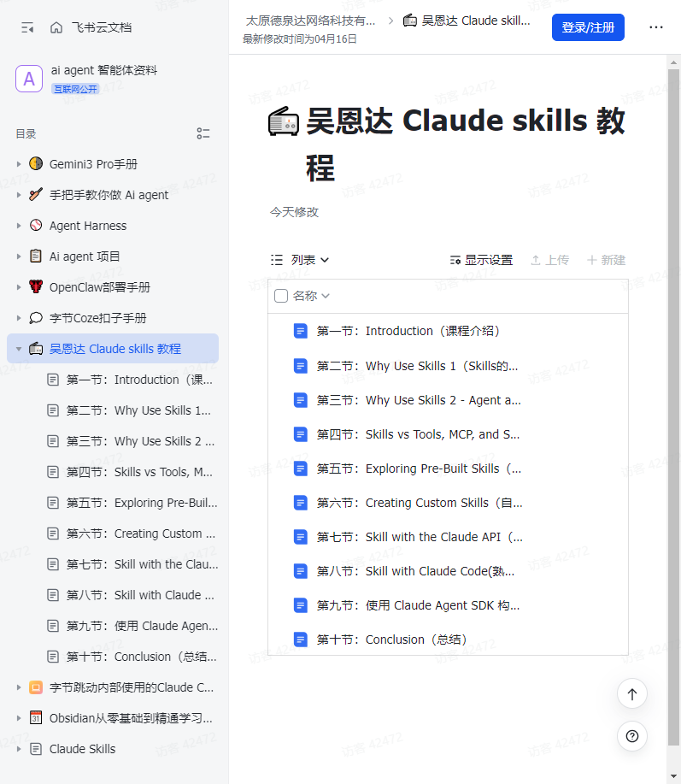Click the radio icon in the page title
The image size is (681, 784).
(284, 121)
